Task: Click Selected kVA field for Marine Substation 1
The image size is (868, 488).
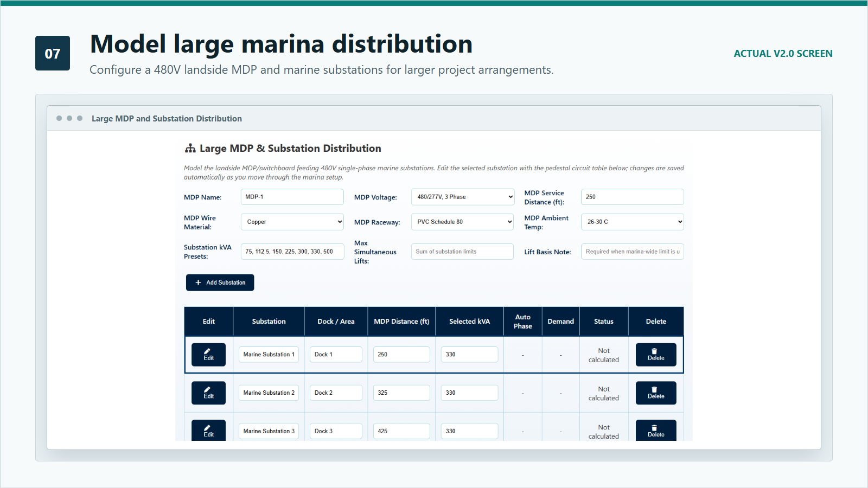Action: point(469,355)
